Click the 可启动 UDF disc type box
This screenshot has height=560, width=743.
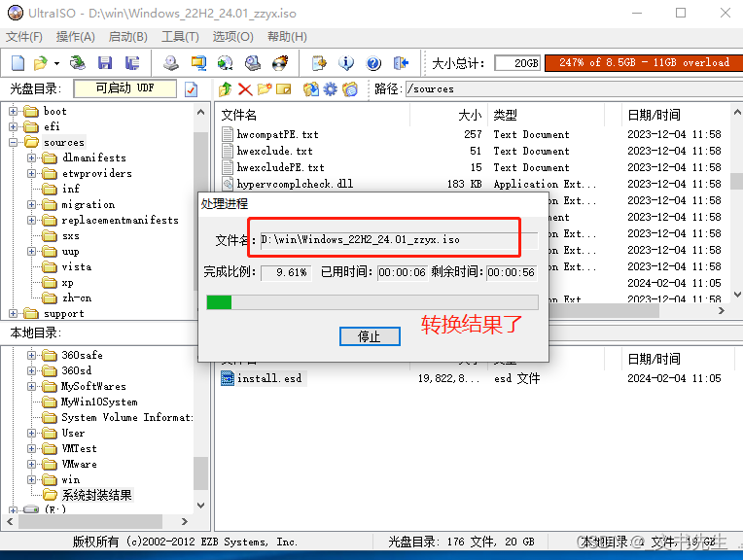click(x=125, y=88)
